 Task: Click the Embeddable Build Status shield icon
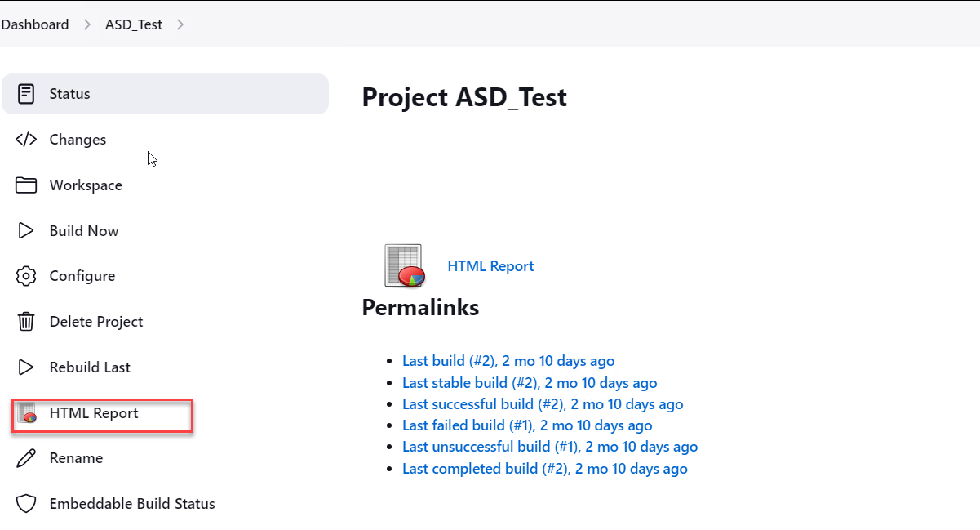(25, 503)
